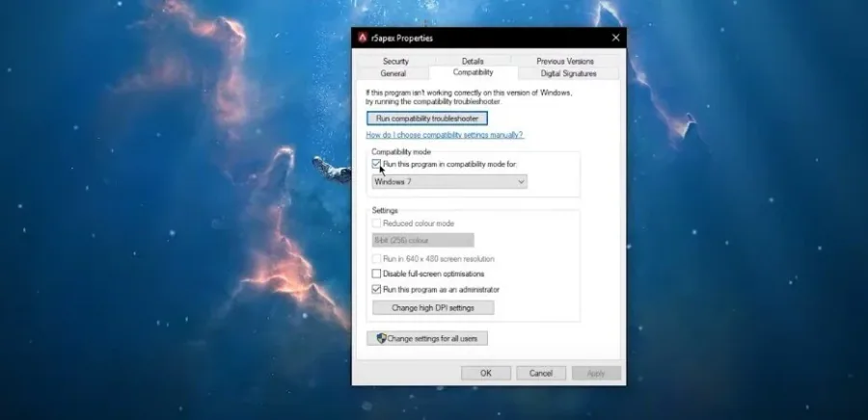The height and width of the screenshot is (420, 868).
Task: Tick Run in 640 x 480 resolution checkbox
Action: coord(376,258)
